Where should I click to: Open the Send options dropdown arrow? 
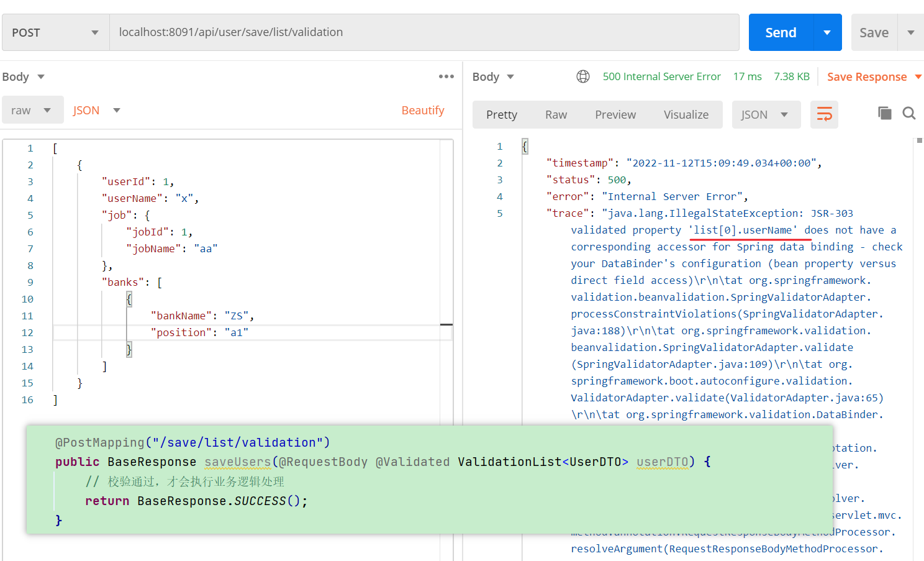point(827,32)
